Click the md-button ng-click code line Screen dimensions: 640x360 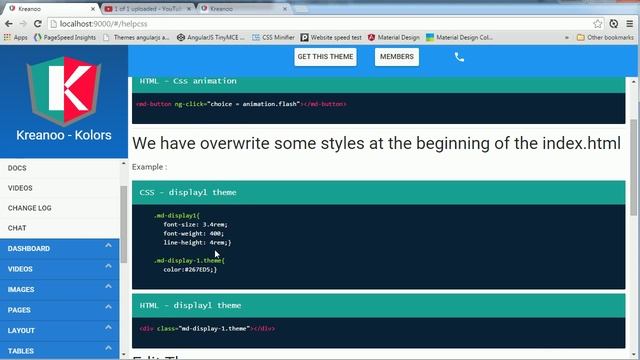click(241, 104)
